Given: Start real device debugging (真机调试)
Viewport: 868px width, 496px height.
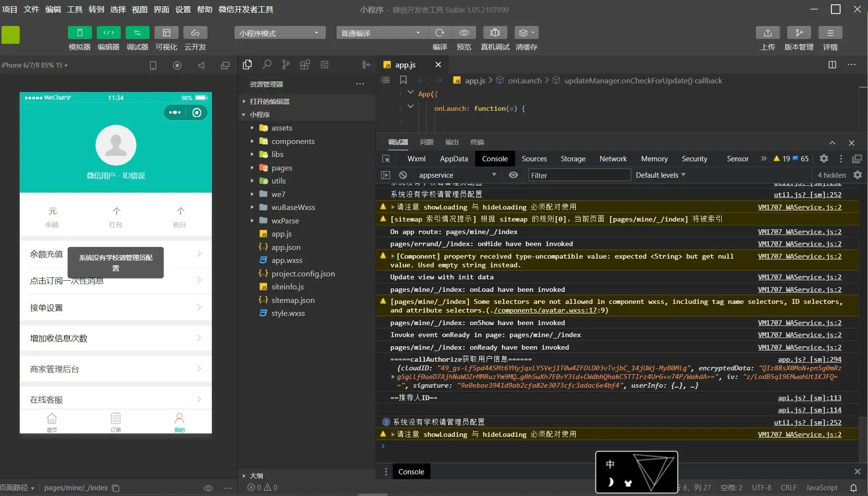Looking at the screenshot, I should pos(495,33).
